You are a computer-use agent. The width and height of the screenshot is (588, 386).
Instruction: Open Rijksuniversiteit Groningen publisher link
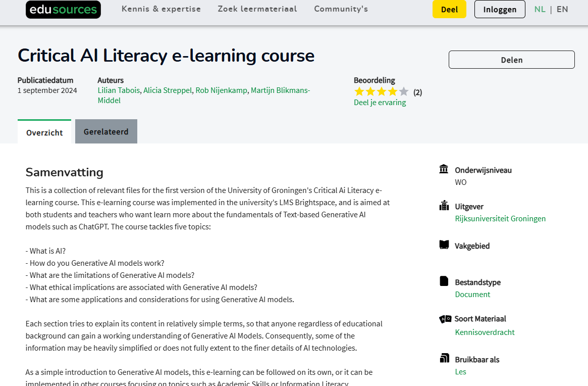click(x=500, y=219)
